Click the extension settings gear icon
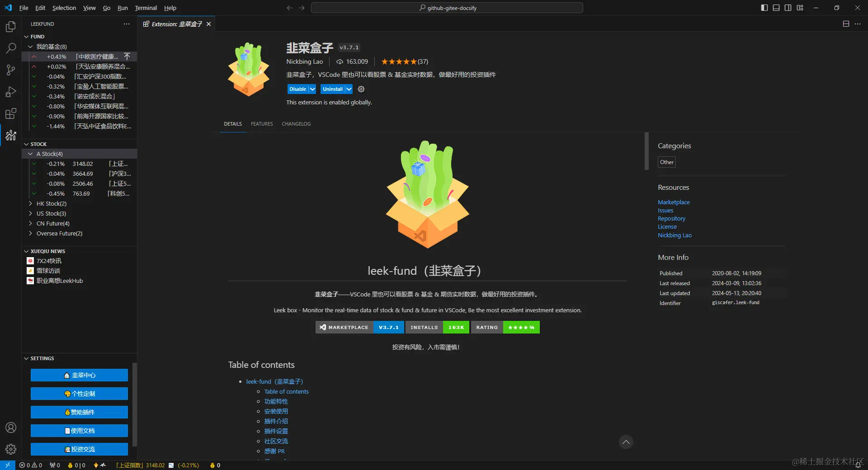The width and height of the screenshot is (868, 470). 361,89
